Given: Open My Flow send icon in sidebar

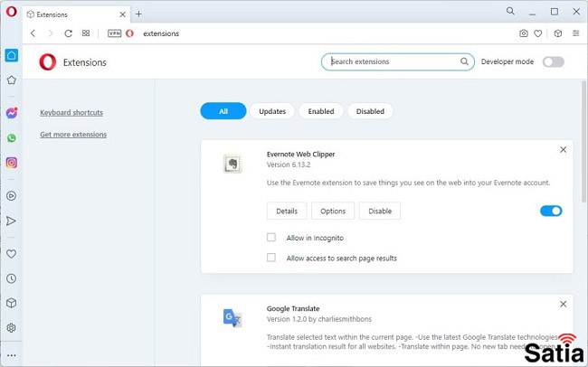Looking at the screenshot, I should click(11, 221).
